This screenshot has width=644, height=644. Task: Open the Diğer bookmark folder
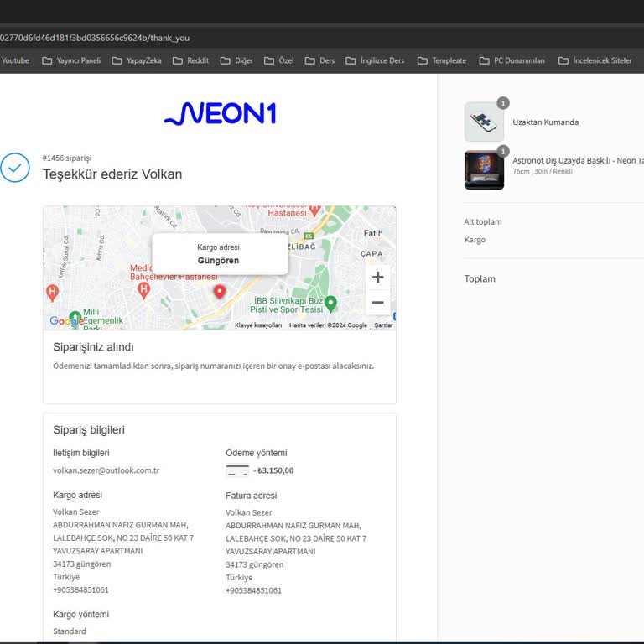point(236,60)
